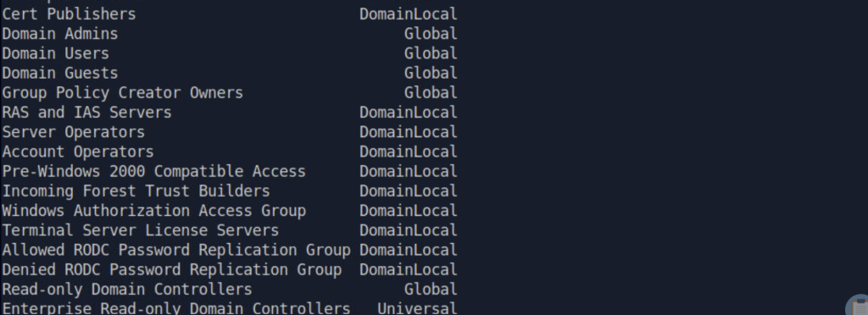Select Global scope next to Domain Users
Image resolution: width=868 pixels, height=315 pixels.
(x=431, y=53)
